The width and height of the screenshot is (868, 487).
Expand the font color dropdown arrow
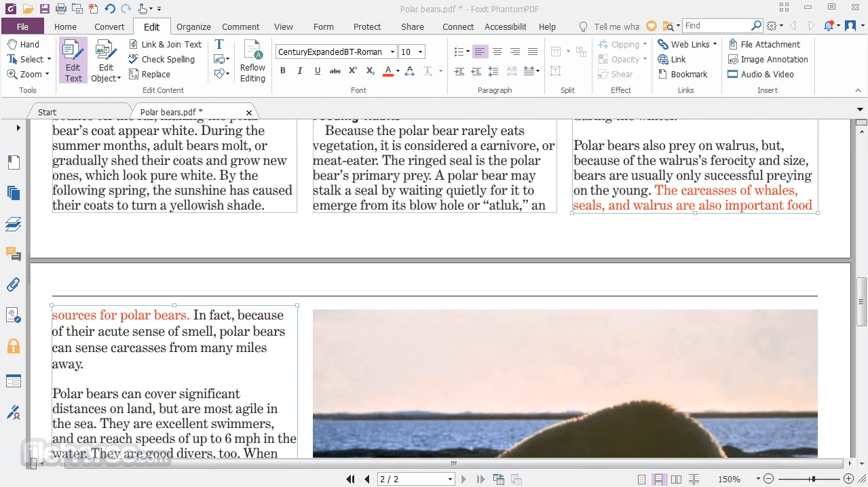398,71
